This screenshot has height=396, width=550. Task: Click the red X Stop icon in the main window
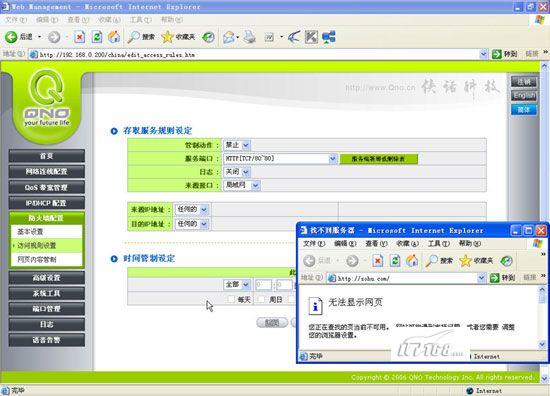click(x=80, y=37)
